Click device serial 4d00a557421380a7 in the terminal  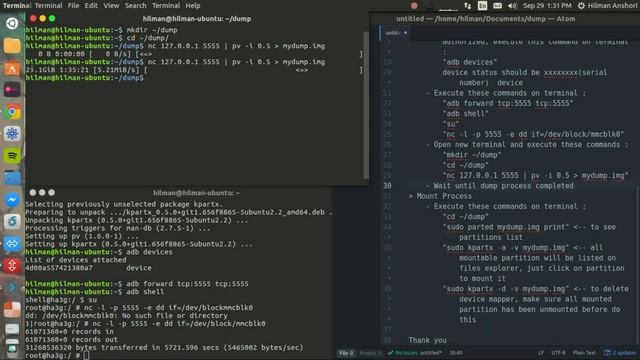59,268
